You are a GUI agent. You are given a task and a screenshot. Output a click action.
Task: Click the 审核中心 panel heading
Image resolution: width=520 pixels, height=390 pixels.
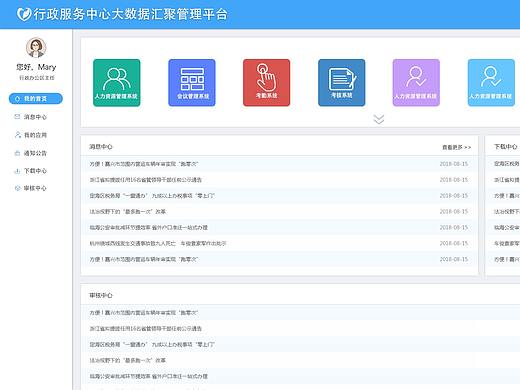point(101,295)
